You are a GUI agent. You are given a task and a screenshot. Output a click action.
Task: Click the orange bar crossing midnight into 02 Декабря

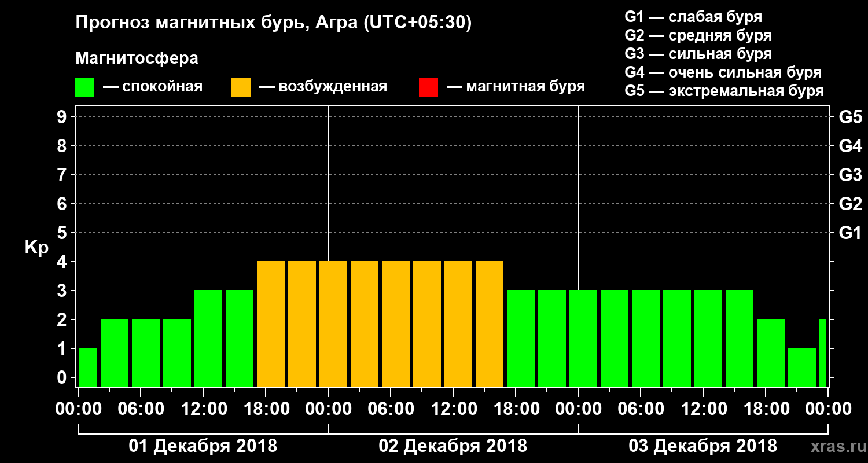pyautogui.click(x=333, y=324)
